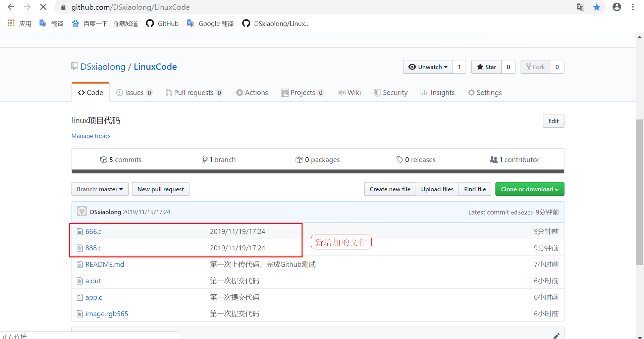Open the a.out file
The image size is (644, 339).
point(93,281)
